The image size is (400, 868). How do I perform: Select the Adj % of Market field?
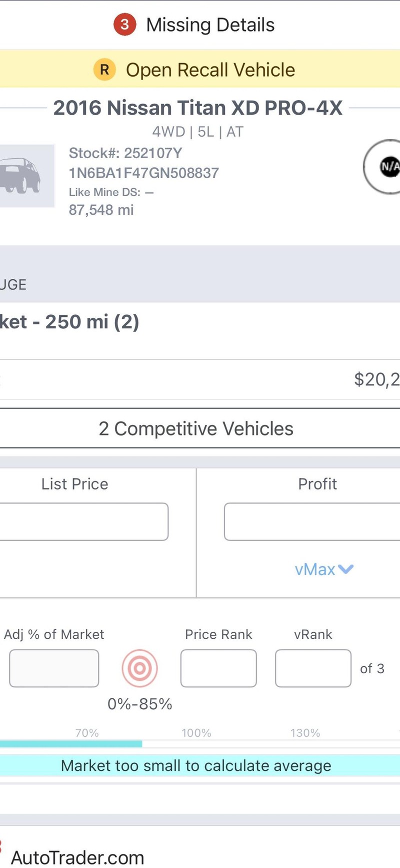click(54, 668)
